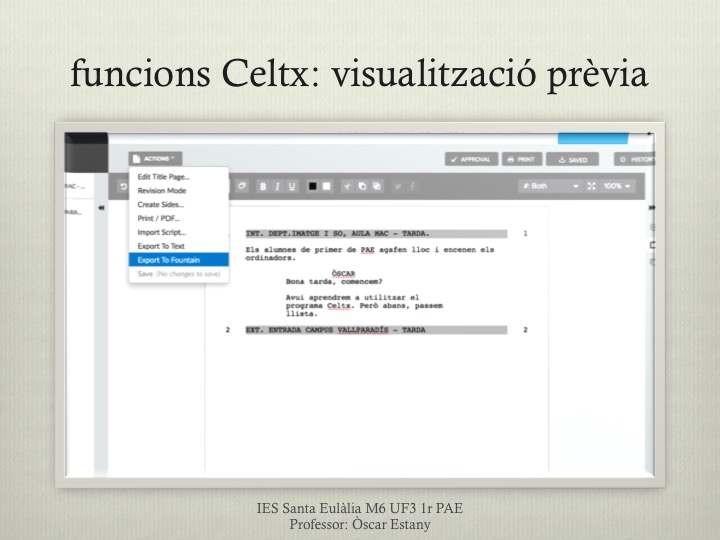Click the cut scissors icon

(347, 186)
